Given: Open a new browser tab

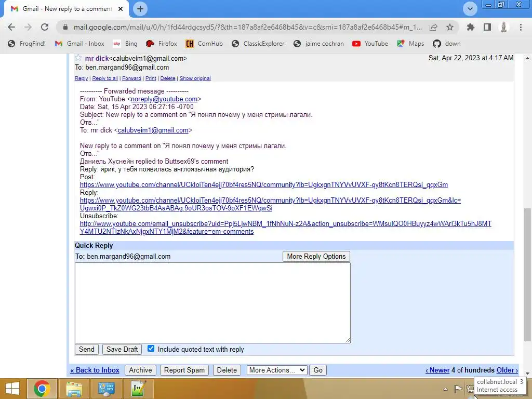Looking at the screenshot, I should (140, 9).
